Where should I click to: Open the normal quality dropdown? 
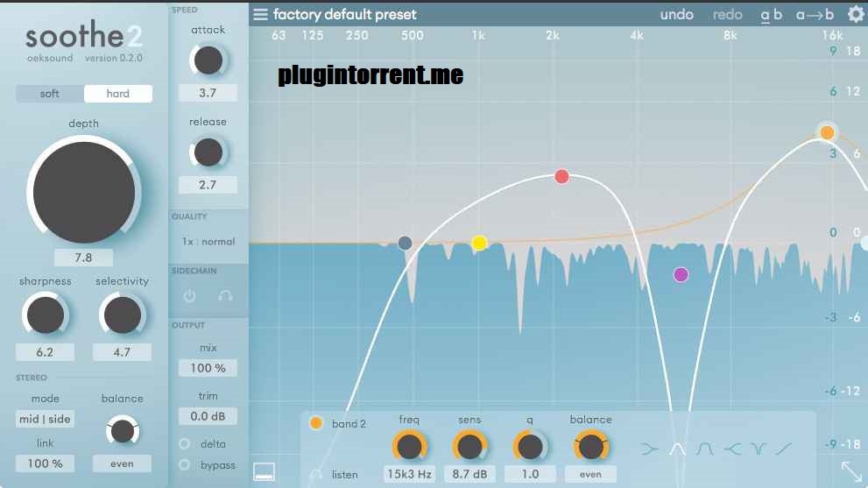pyautogui.click(x=218, y=242)
